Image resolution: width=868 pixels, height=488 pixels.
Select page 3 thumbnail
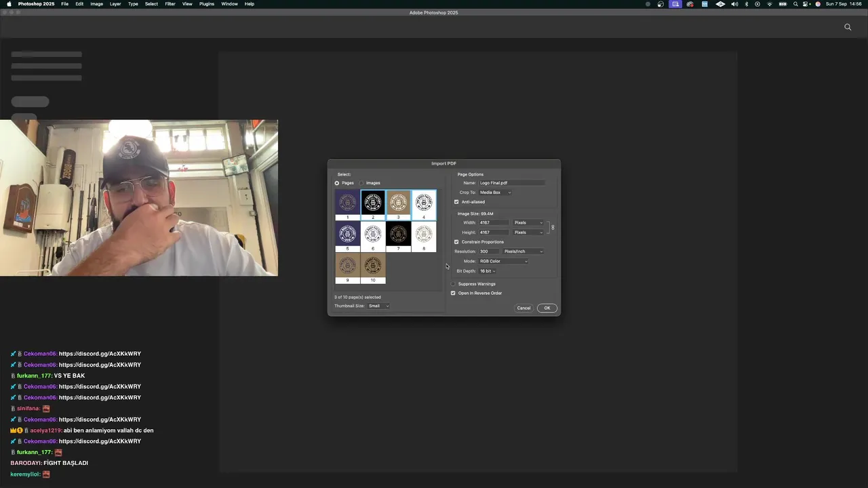[x=398, y=205]
